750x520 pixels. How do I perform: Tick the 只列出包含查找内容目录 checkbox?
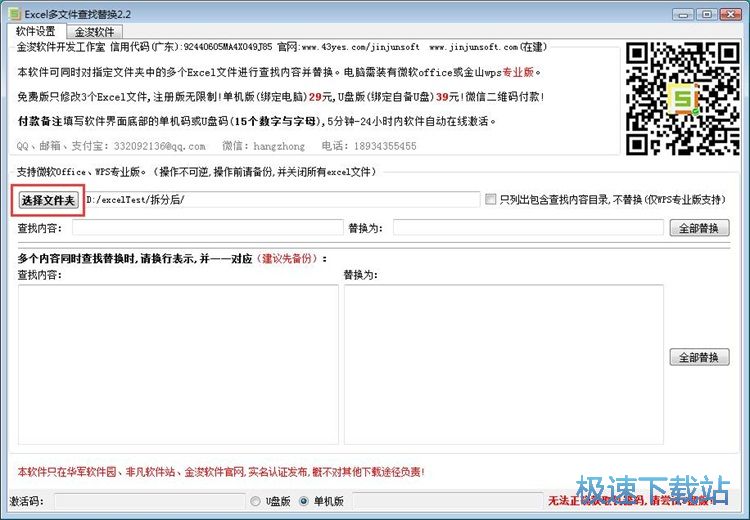click(x=490, y=199)
